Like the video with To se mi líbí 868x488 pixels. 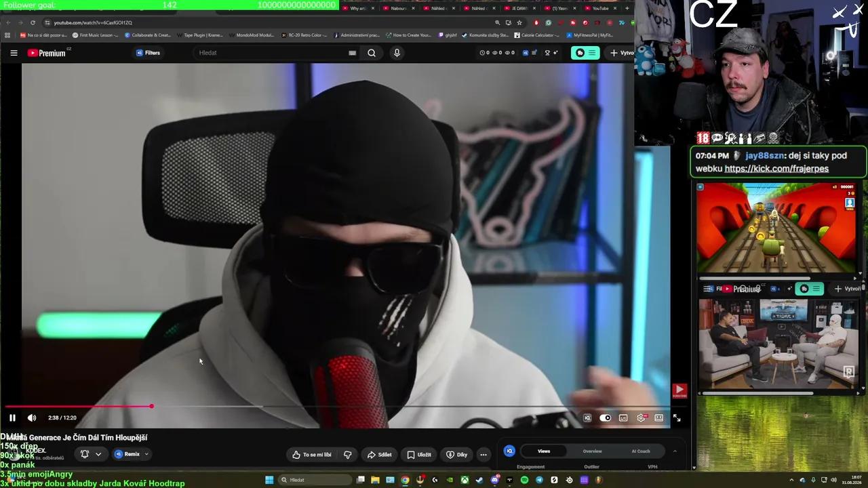312,455
